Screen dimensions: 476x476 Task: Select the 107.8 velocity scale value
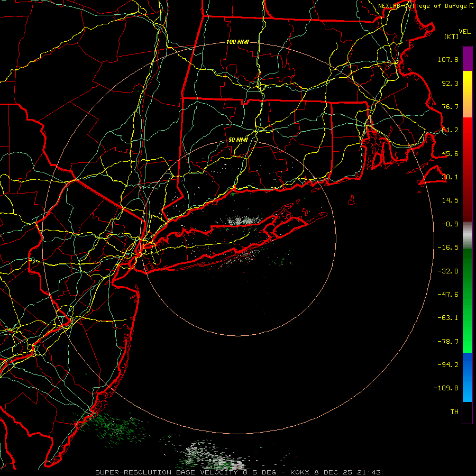pos(448,59)
